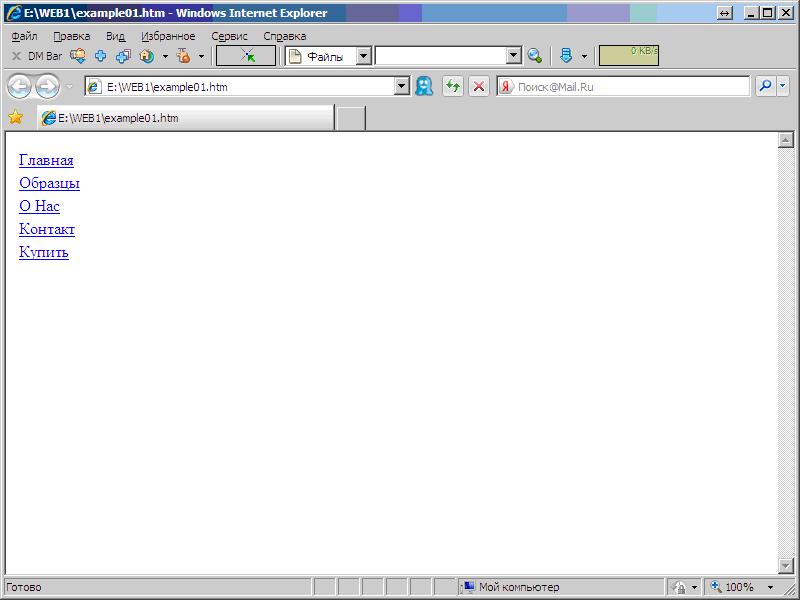The width and height of the screenshot is (800, 600).
Task: Click the Мой компьютер zone icon
Action: tap(468, 587)
